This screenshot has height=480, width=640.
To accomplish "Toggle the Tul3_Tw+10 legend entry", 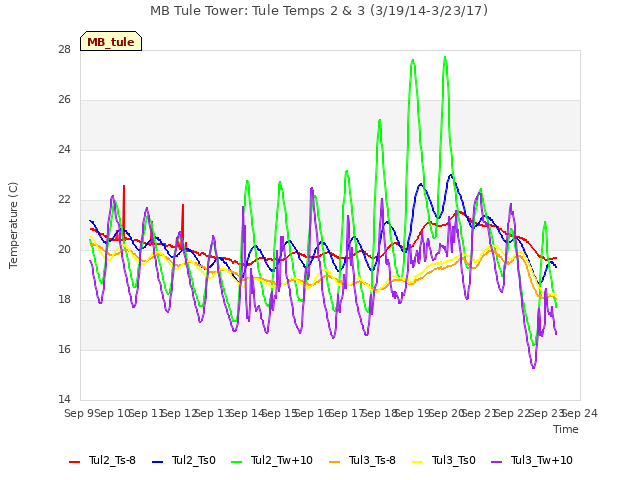I will tap(532, 460).
